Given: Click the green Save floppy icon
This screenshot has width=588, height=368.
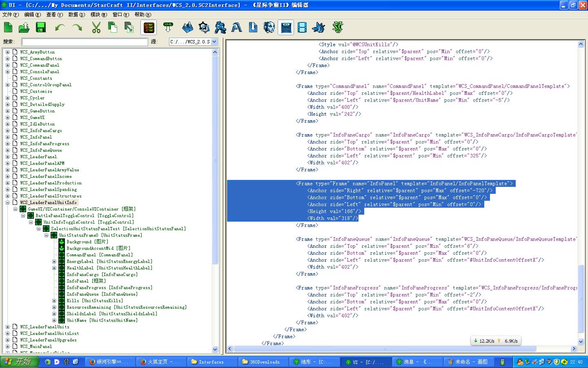Looking at the screenshot, I should pyautogui.click(x=40, y=27).
